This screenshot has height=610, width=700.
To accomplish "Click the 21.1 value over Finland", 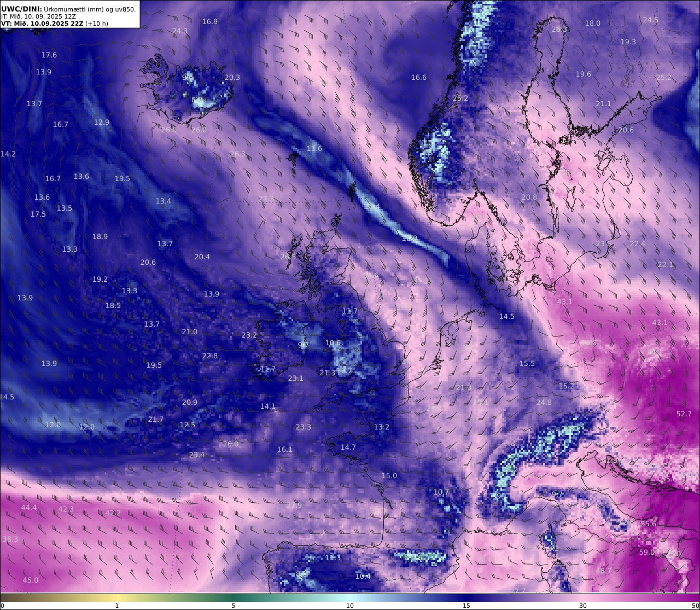I will click(604, 103).
